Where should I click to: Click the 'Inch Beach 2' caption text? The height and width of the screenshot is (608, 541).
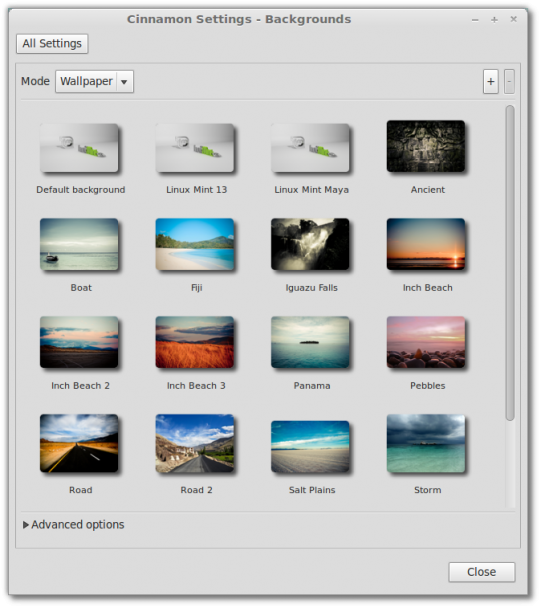[81, 386]
